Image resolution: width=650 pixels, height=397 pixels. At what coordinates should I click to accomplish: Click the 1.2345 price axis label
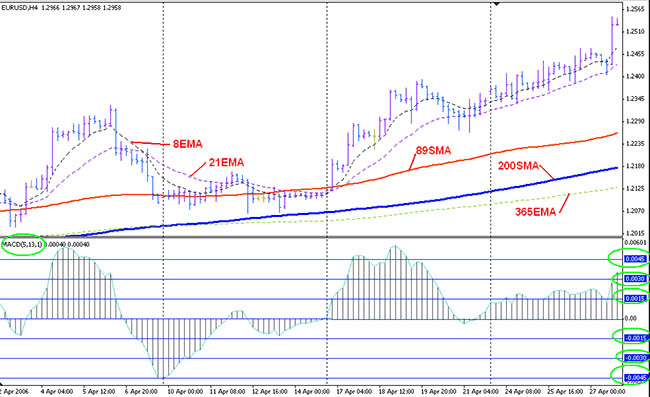[x=636, y=99]
